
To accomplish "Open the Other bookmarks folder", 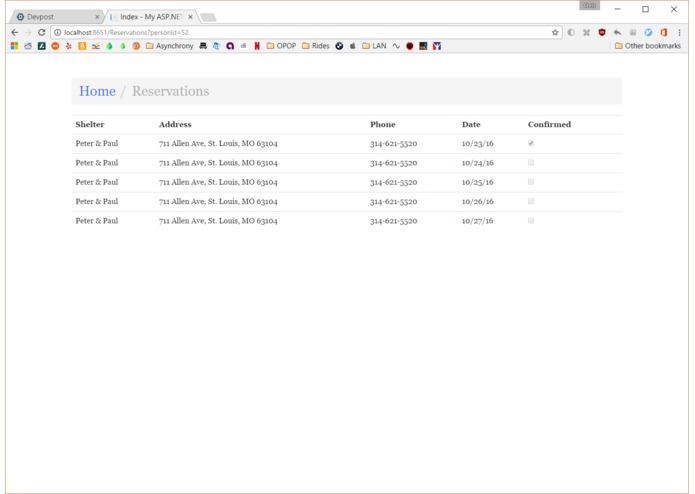I will 648,46.
